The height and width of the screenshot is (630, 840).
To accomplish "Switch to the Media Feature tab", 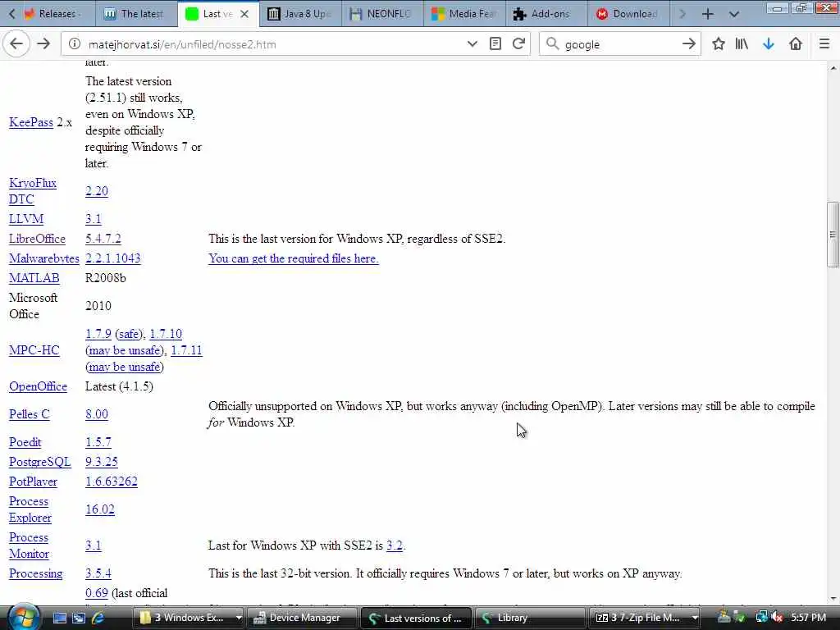I will tap(464, 14).
